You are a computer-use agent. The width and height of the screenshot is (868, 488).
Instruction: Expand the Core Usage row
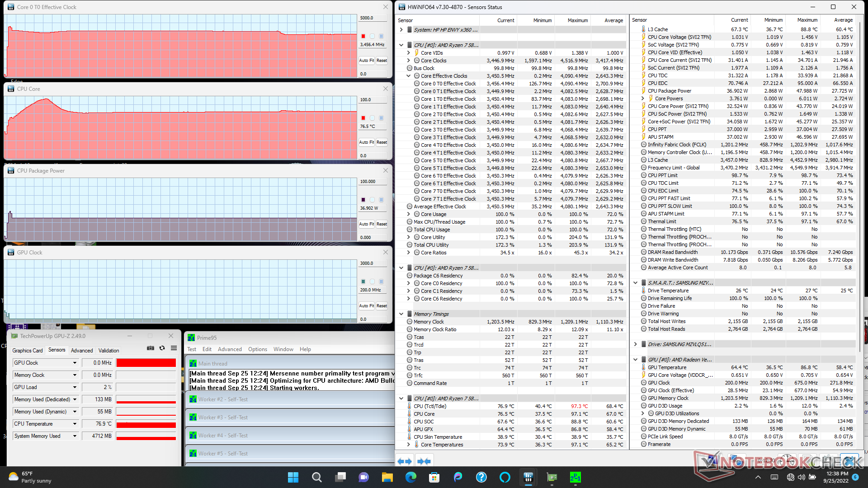[x=409, y=214]
